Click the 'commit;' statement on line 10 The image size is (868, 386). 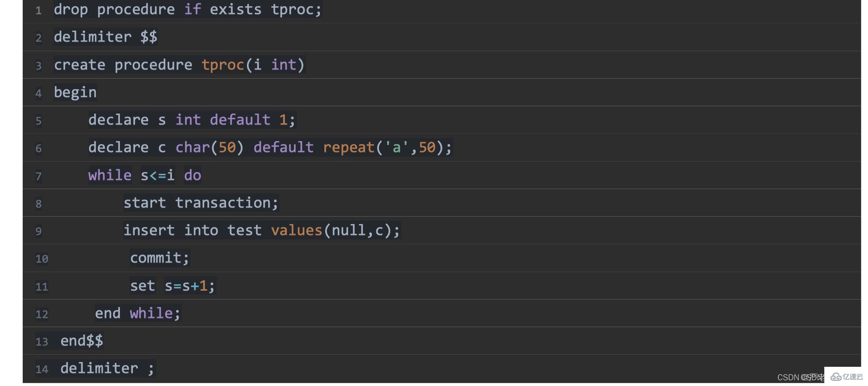(160, 258)
